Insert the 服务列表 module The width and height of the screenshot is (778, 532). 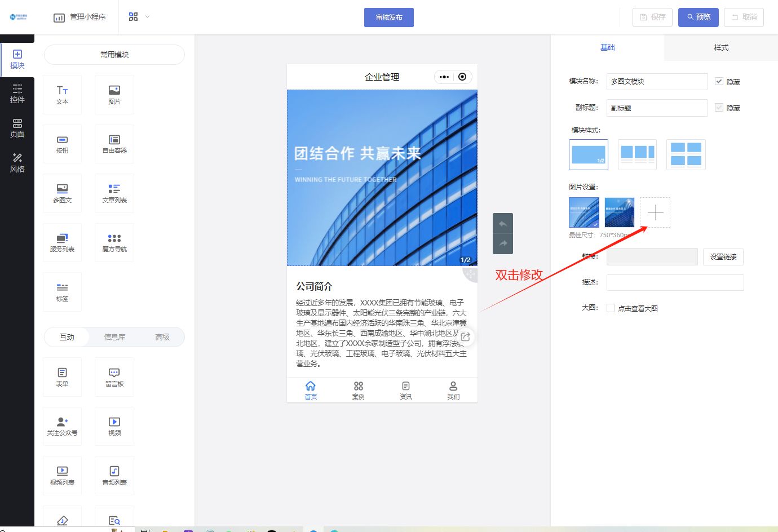tap(62, 242)
